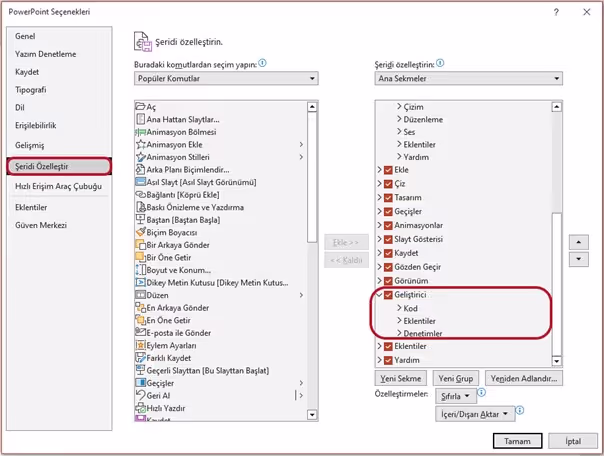604x456 pixels.
Task: Click the Animasyon Stilleri icon
Action: [x=141, y=157]
